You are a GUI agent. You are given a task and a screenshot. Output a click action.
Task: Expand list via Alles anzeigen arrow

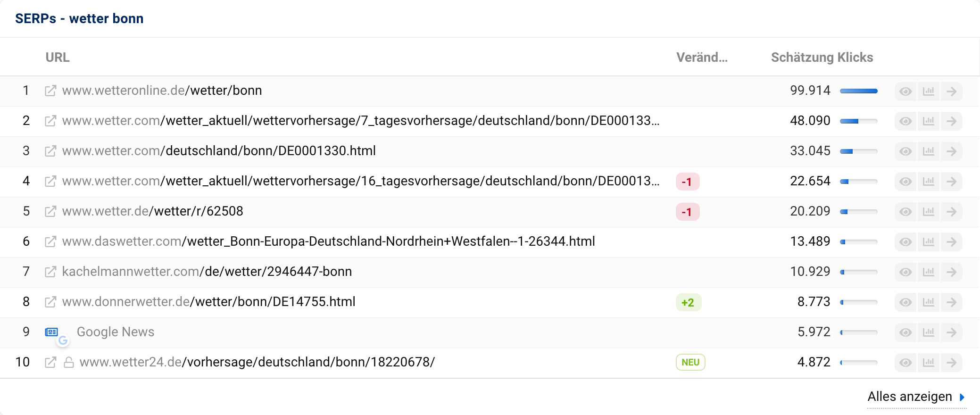coord(962,397)
